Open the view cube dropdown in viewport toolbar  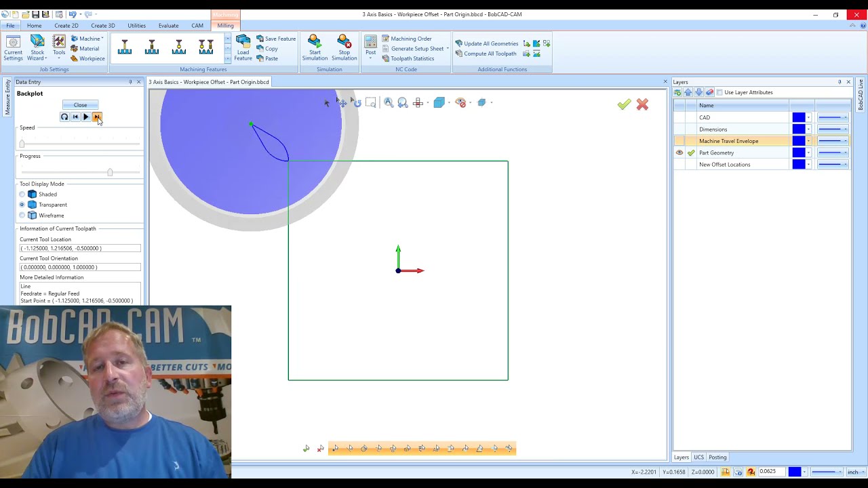coord(448,103)
